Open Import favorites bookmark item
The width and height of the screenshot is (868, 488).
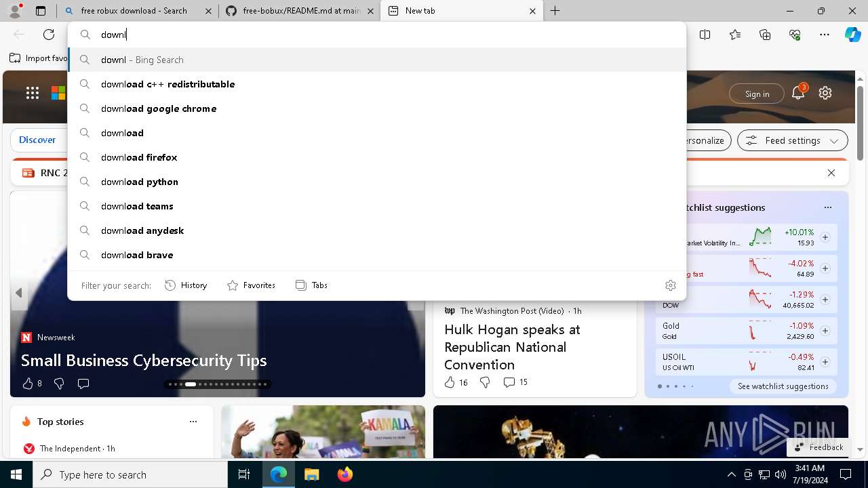38,58
